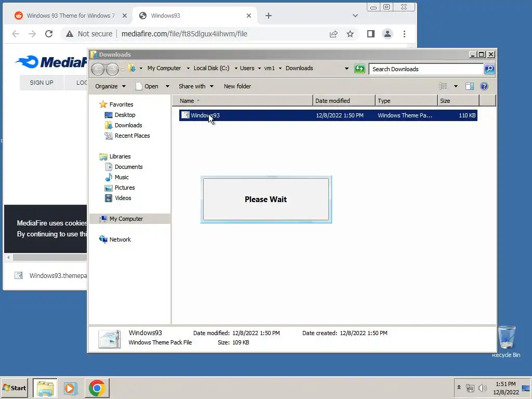Image resolution: width=532 pixels, height=399 pixels.
Task: Click Chrome back arrow
Action: [x=15, y=34]
